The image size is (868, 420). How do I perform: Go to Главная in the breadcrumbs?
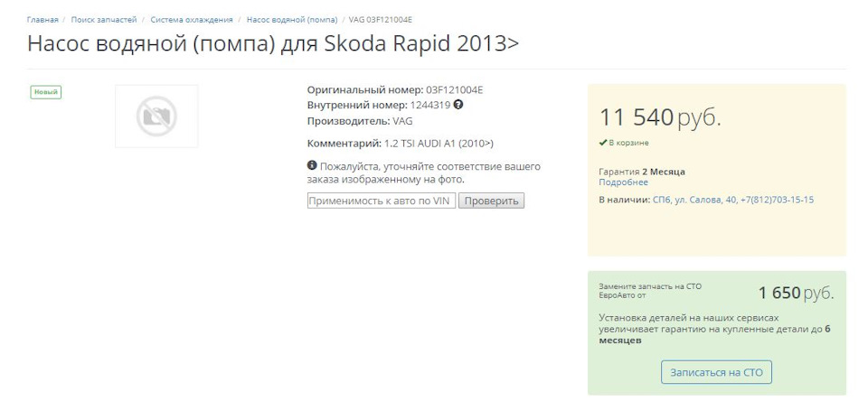point(42,19)
